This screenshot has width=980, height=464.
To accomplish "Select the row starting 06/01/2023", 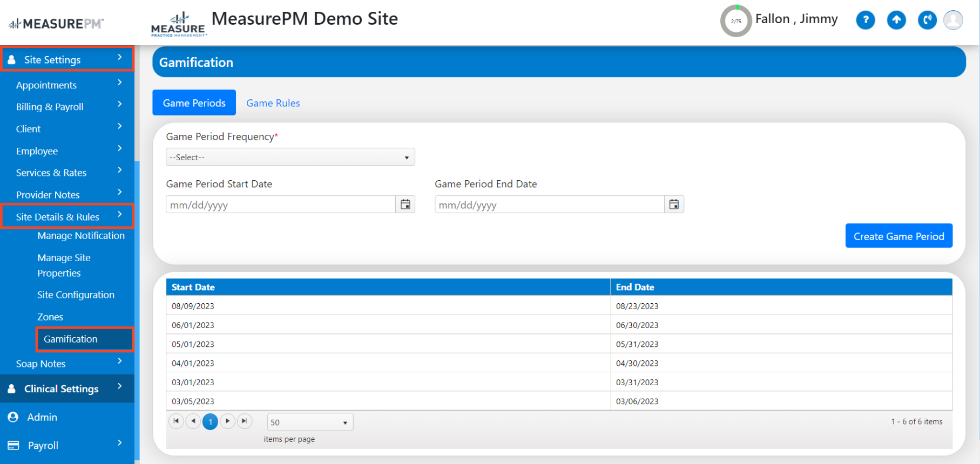I will (559, 325).
